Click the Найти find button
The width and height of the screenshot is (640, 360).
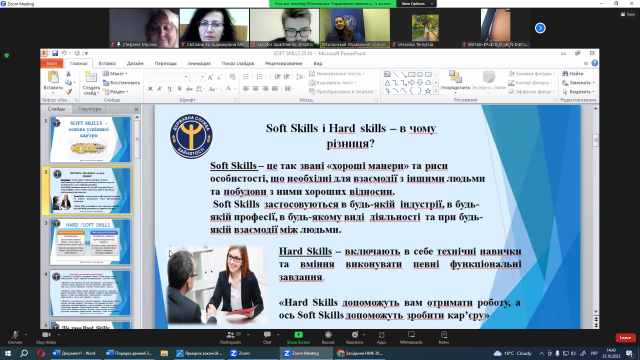click(x=573, y=73)
